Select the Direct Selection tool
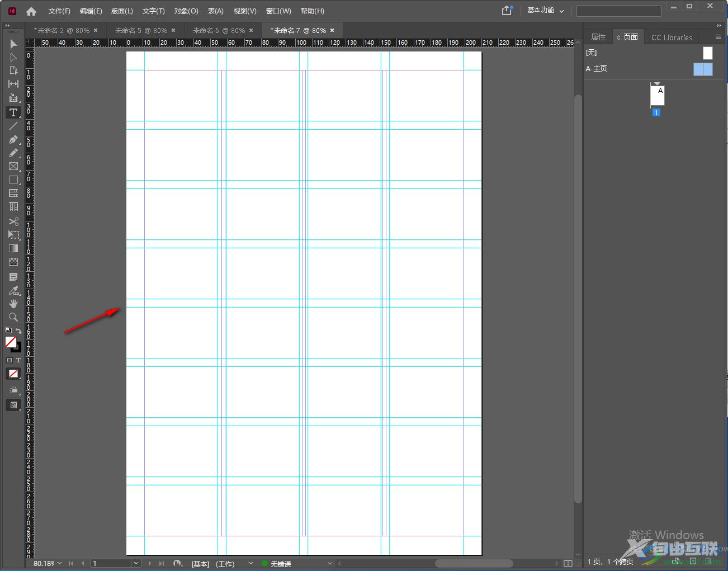728x571 pixels. tap(13, 57)
